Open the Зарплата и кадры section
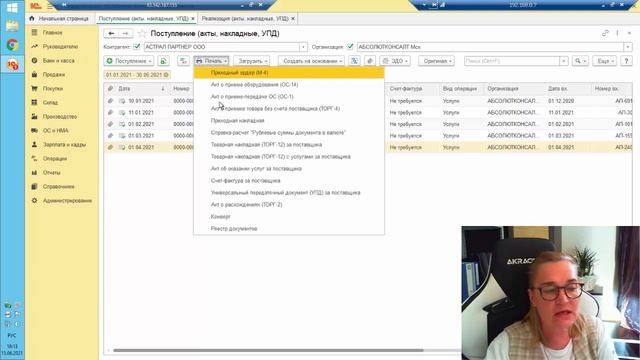640x360 pixels. (64, 144)
